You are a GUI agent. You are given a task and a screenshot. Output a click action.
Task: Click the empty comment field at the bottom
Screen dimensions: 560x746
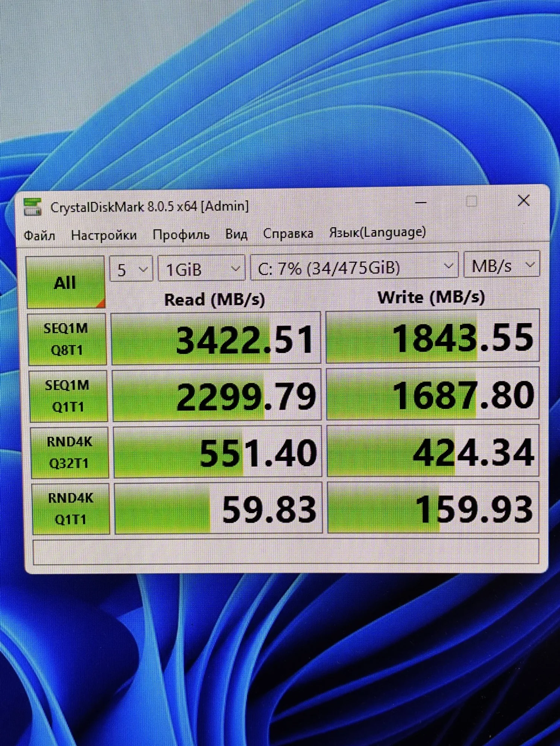(286, 551)
